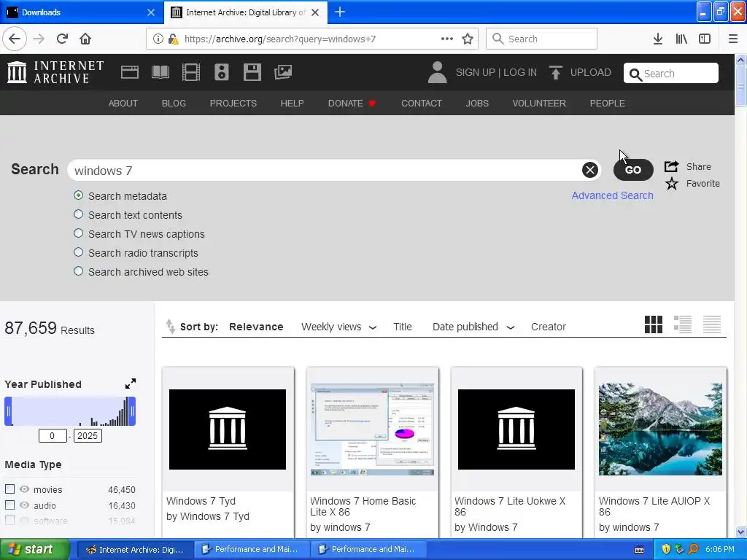747x560 pixels.
Task: Switch to compact list view
Action: click(712, 324)
